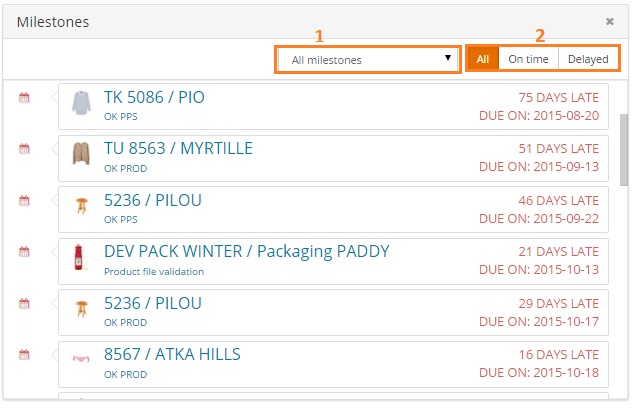The height and width of the screenshot is (410, 637).
Task: Open 8567 / ATKA HILLS milestone
Action: [x=172, y=354]
